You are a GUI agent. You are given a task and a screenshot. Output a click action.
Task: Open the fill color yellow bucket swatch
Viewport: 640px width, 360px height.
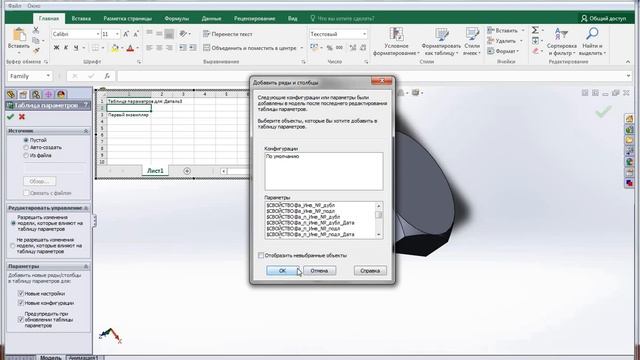click(115, 48)
